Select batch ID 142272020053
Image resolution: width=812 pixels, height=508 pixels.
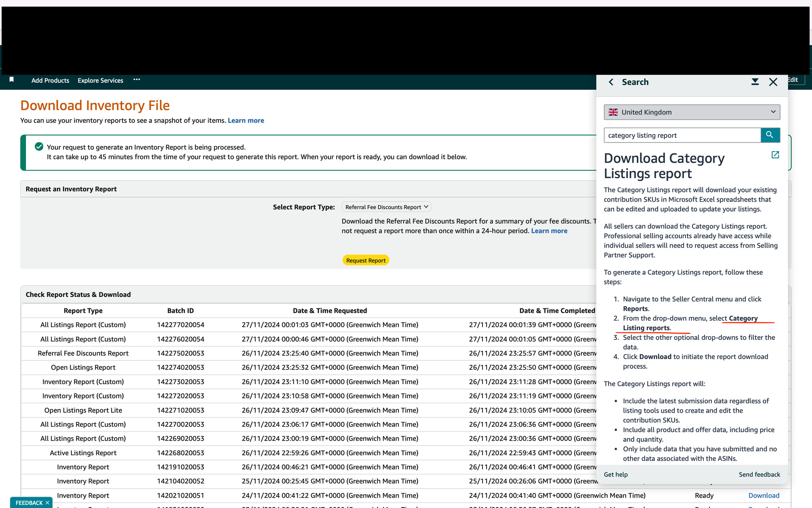pyautogui.click(x=180, y=396)
